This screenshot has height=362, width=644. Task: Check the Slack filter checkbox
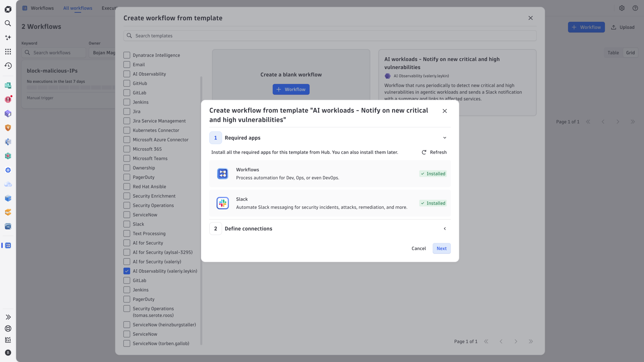click(x=127, y=224)
